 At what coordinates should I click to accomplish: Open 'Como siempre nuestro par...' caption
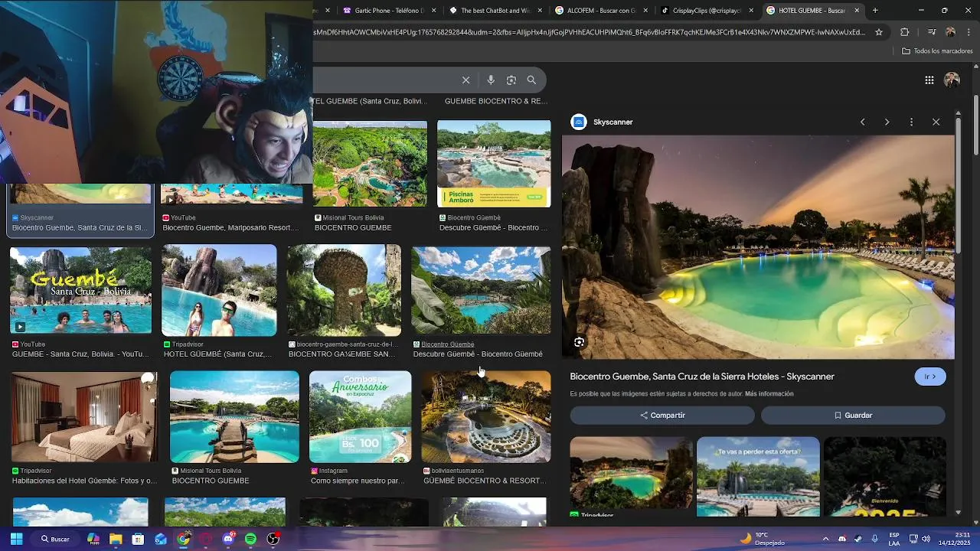(358, 481)
